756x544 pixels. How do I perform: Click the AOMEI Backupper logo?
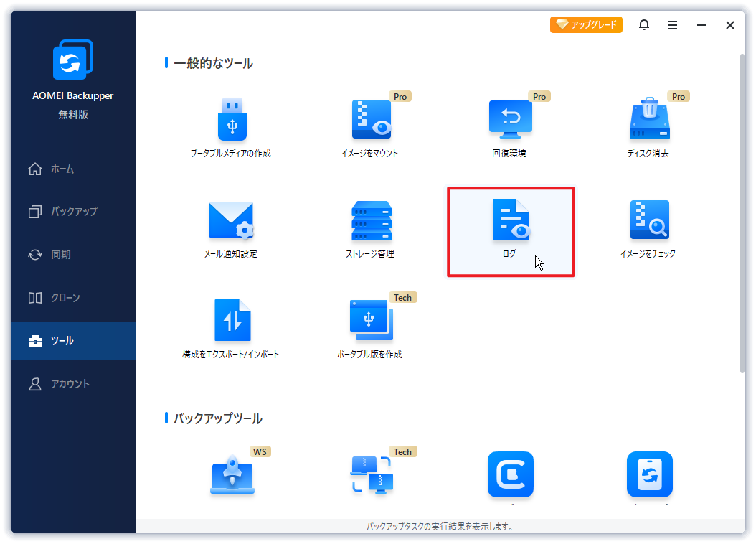(x=73, y=60)
